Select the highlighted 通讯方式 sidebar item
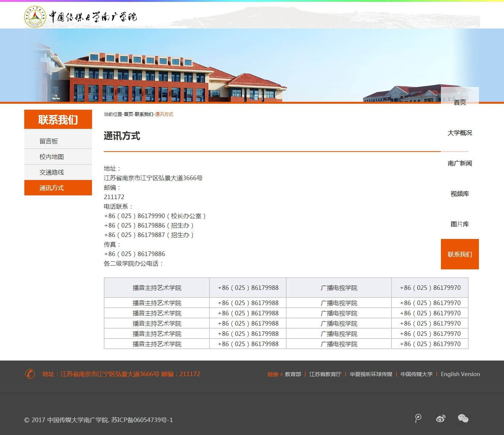The image size is (504, 435). click(x=52, y=188)
